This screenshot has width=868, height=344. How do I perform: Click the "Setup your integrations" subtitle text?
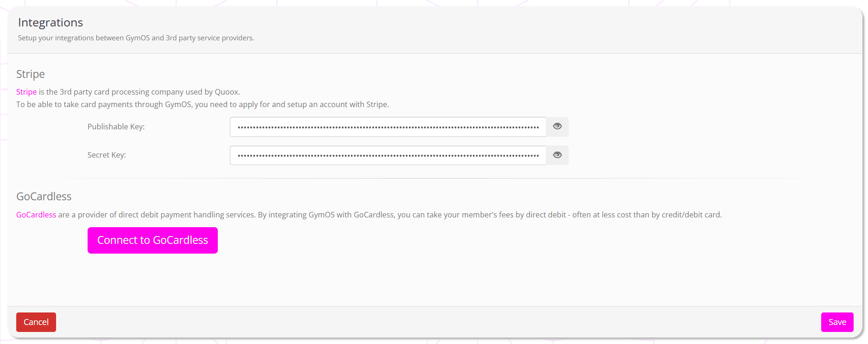point(136,38)
